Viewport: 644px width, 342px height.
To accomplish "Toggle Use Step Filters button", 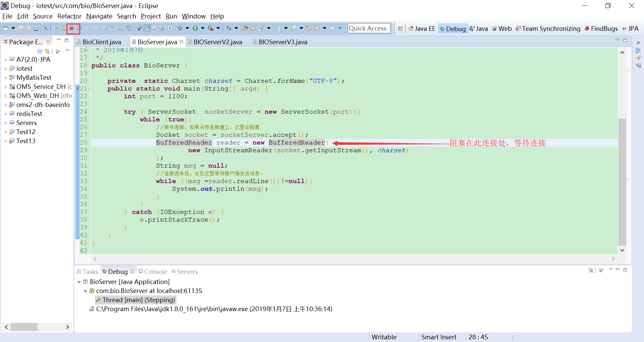I will click(x=120, y=28).
